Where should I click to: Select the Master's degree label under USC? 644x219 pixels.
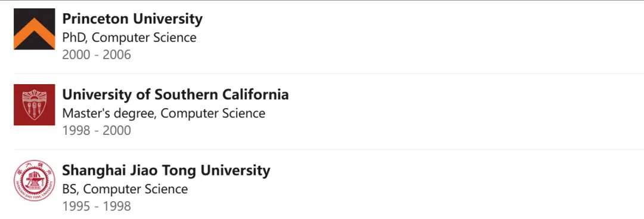(x=109, y=113)
